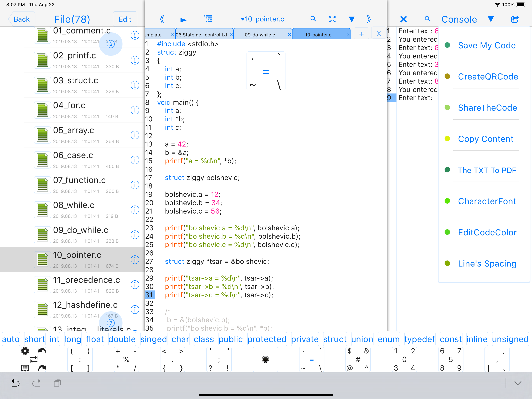Viewport: 532px width, 399px height.
Task: Open the code outline list icon
Action: 208,19
